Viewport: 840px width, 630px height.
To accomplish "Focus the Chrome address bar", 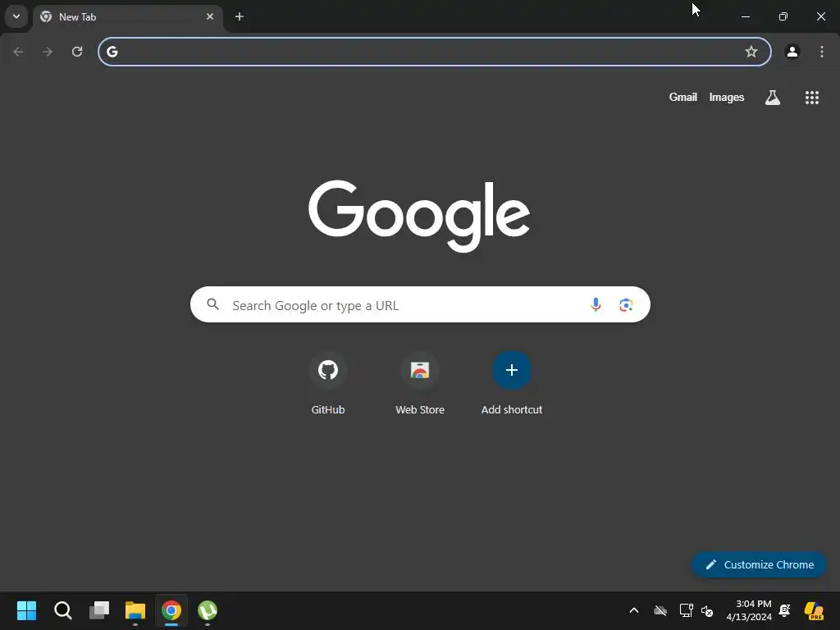I will click(x=435, y=52).
